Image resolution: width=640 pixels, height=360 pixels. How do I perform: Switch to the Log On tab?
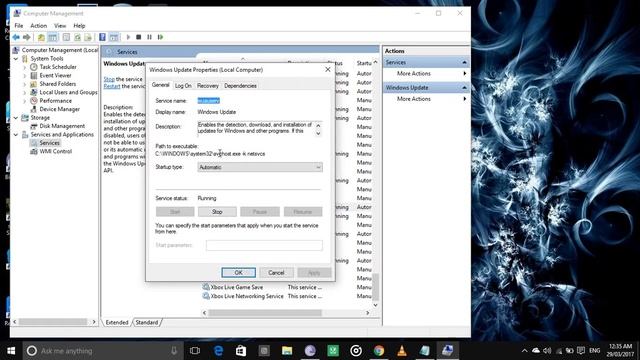(183, 86)
